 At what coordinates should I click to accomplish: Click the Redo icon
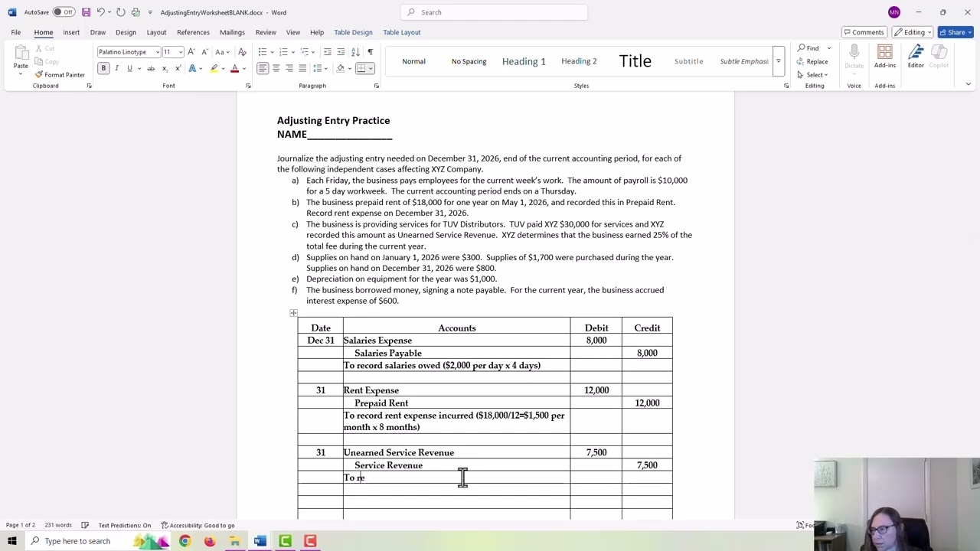(x=120, y=12)
